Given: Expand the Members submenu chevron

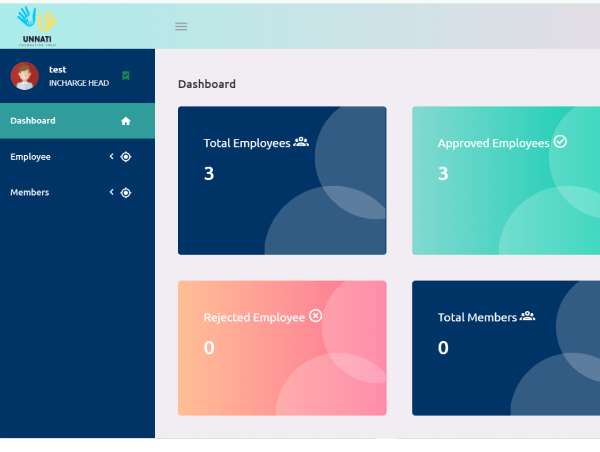Looking at the screenshot, I should coord(112,193).
